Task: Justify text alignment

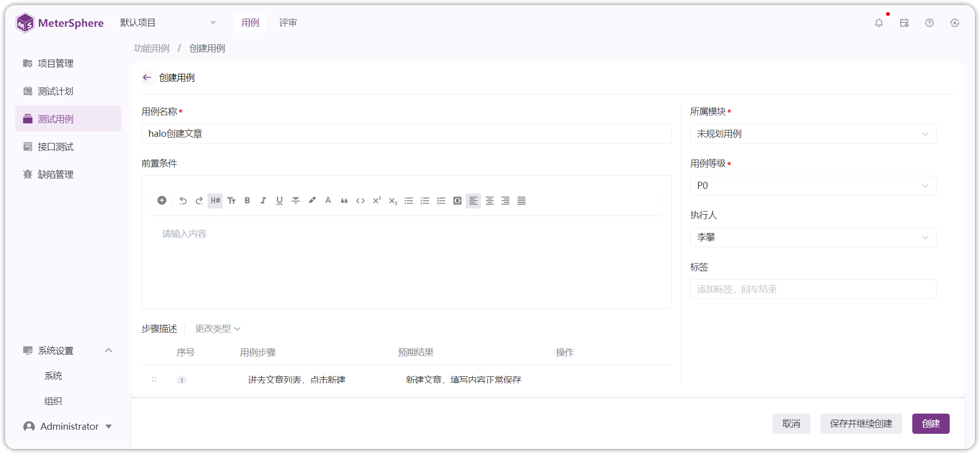Action: [521, 200]
